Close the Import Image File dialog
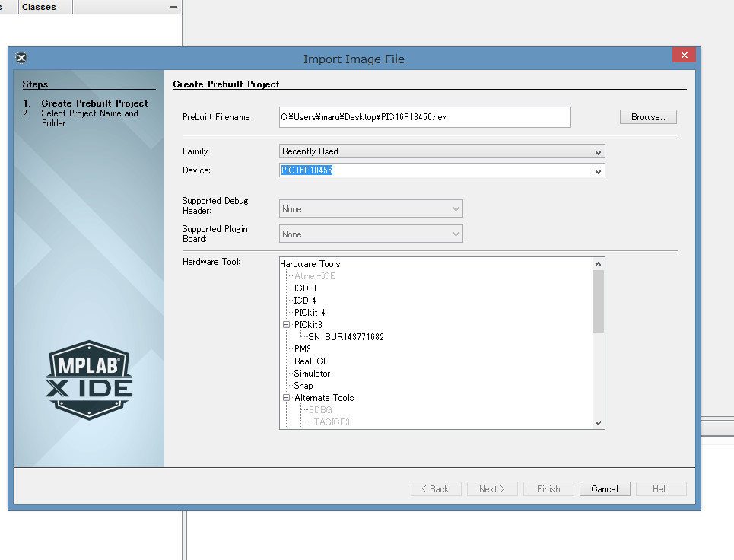The width and height of the screenshot is (734, 560). point(684,56)
